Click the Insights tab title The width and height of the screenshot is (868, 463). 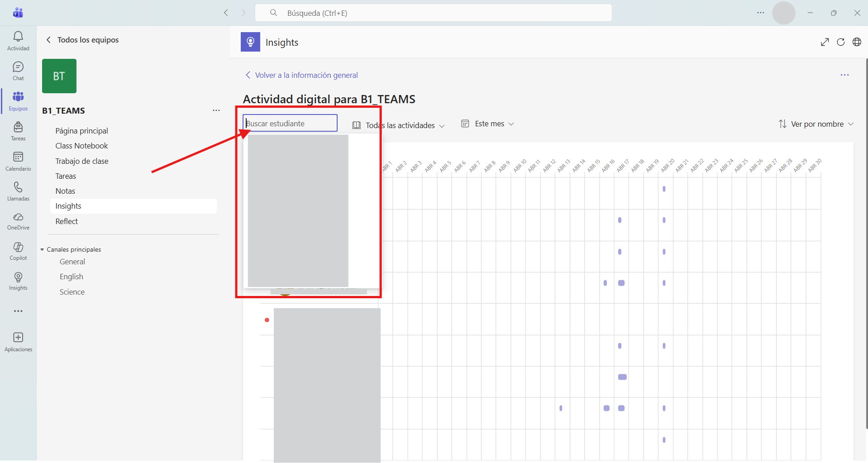click(282, 42)
